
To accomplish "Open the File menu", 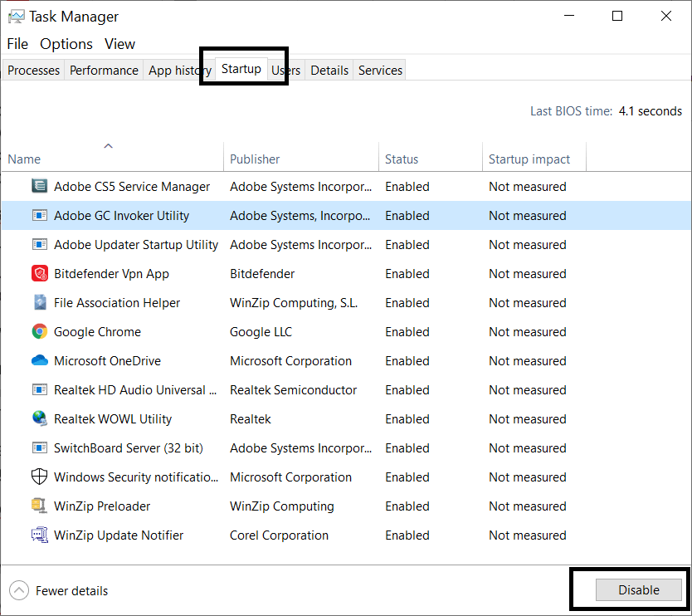I will point(17,44).
